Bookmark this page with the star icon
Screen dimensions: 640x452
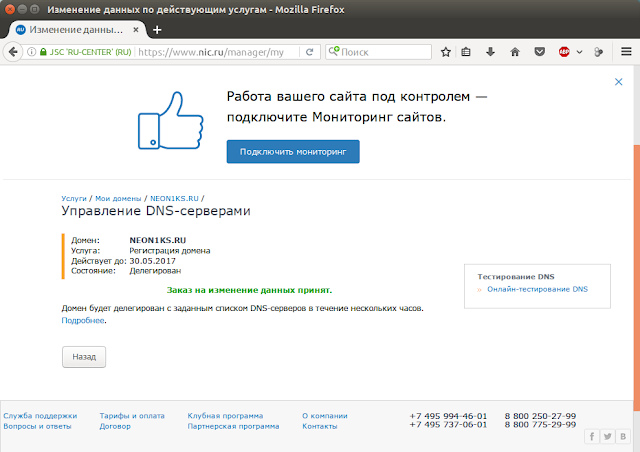pyautogui.click(x=446, y=52)
